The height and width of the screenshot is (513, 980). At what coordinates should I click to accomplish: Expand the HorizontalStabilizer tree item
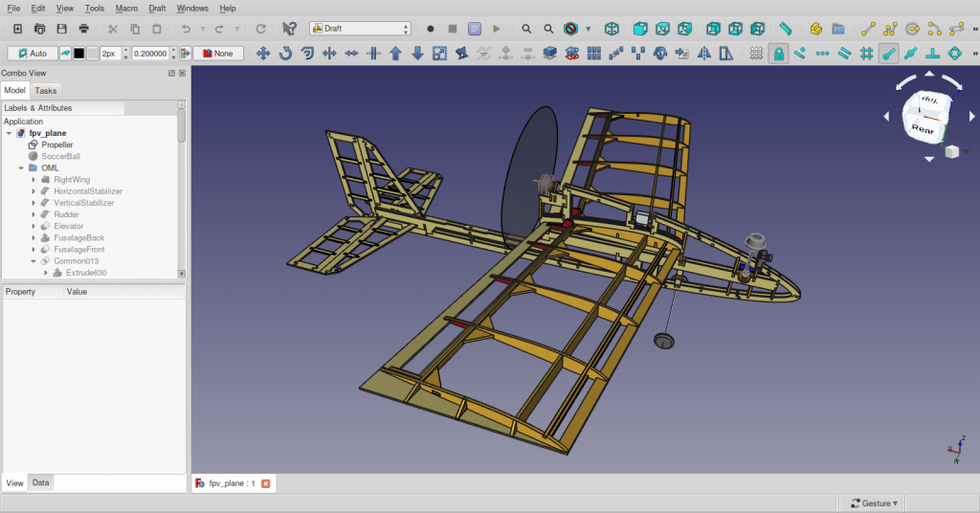[33, 191]
